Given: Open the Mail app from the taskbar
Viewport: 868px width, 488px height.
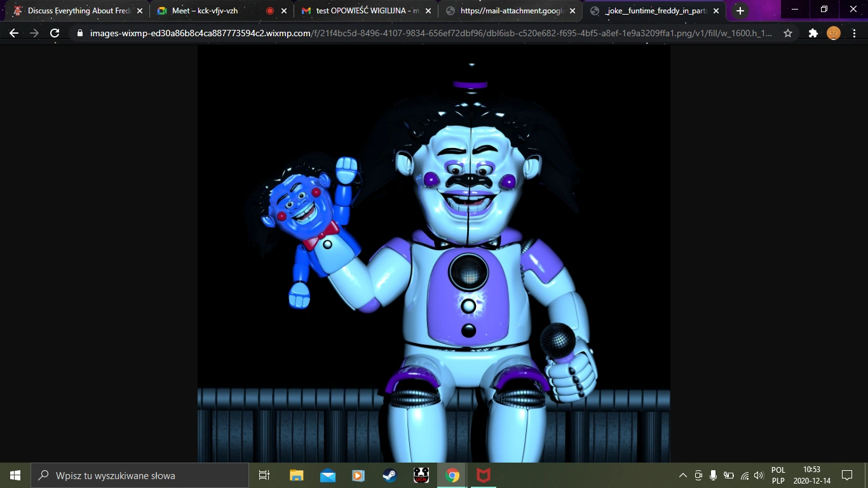Looking at the screenshot, I should [x=327, y=475].
